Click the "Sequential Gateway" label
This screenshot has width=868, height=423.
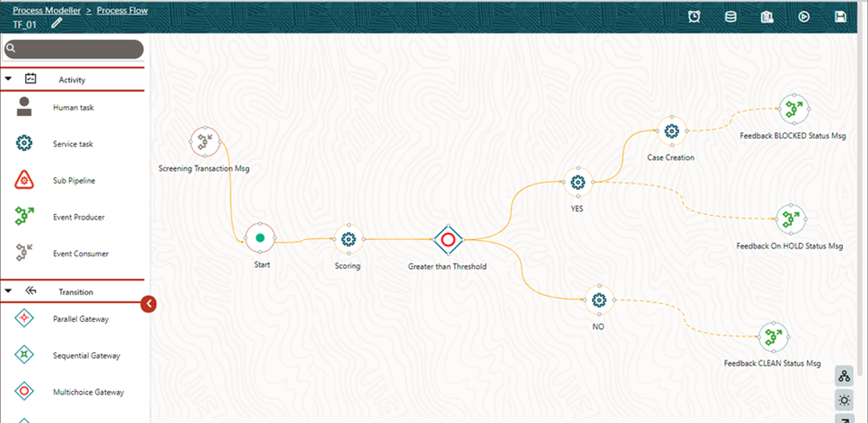87,355
